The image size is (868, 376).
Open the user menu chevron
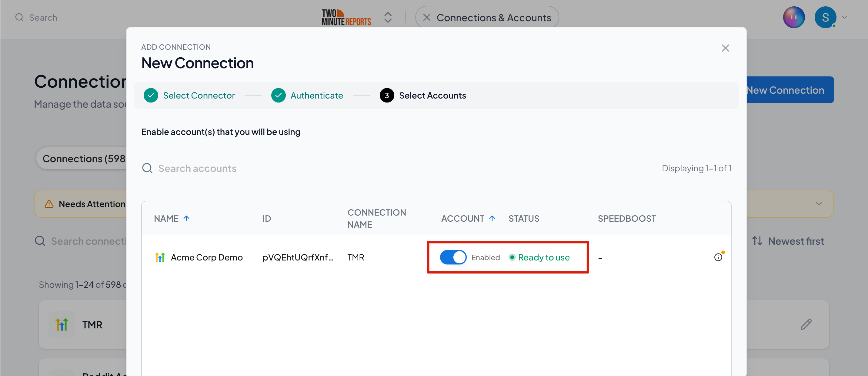[x=844, y=18]
